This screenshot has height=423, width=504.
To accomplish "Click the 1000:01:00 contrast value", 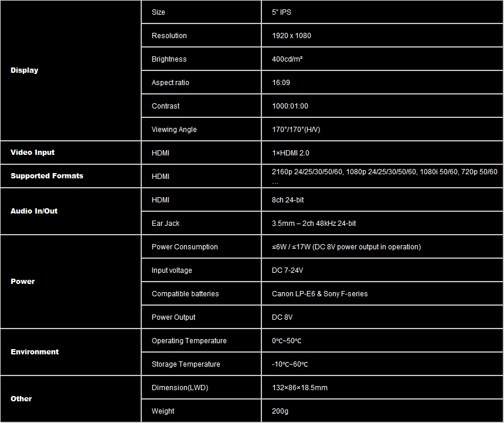I will click(x=290, y=106).
